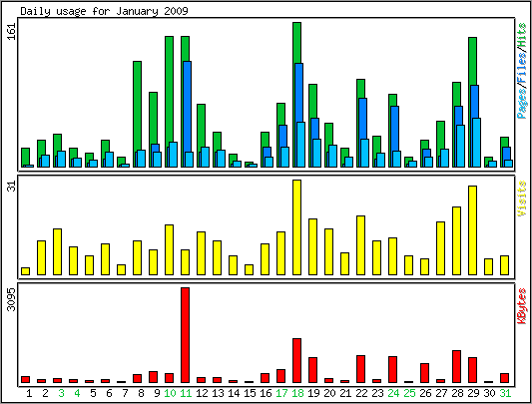Click the 161 hits scale value
The height and width of the screenshot is (404, 532).
pyautogui.click(x=12, y=31)
